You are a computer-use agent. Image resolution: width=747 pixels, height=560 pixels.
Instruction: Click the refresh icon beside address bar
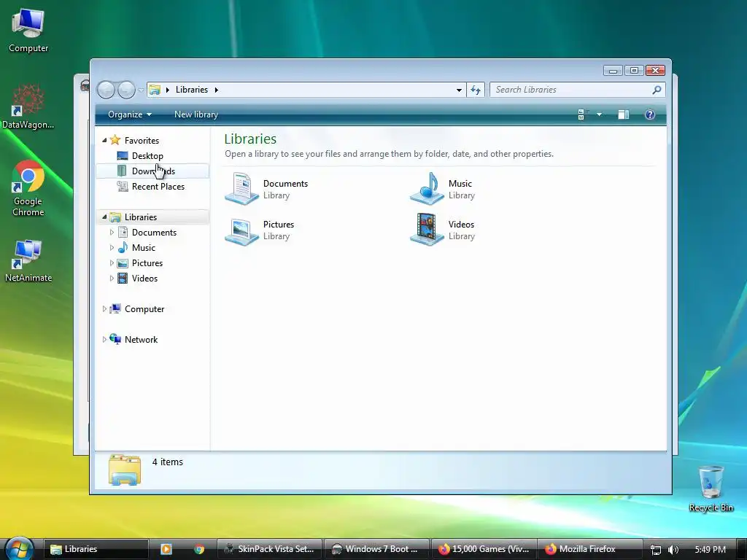pyautogui.click(x=476, y=90)
